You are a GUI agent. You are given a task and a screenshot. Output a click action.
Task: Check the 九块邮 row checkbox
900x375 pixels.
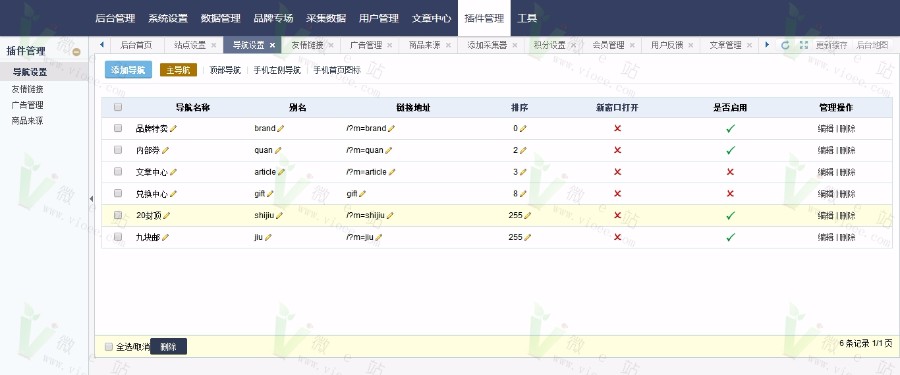118,237
